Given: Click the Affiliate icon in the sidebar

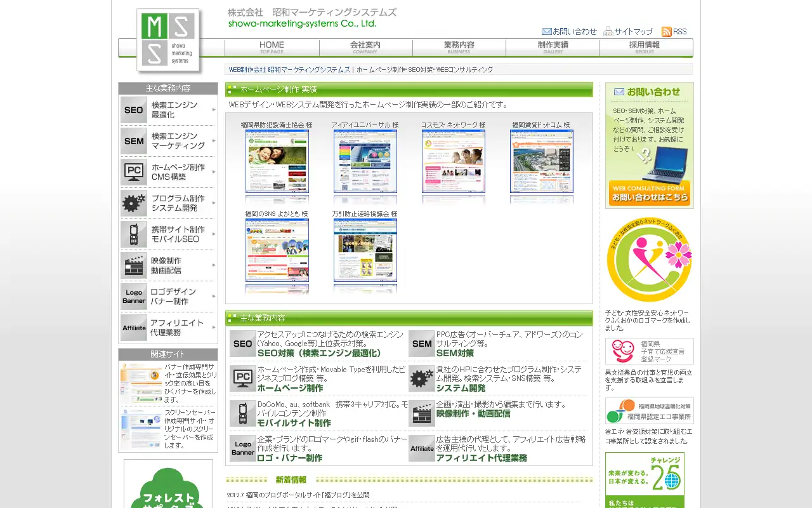Looking at the screenshot, I should (134, 328).
